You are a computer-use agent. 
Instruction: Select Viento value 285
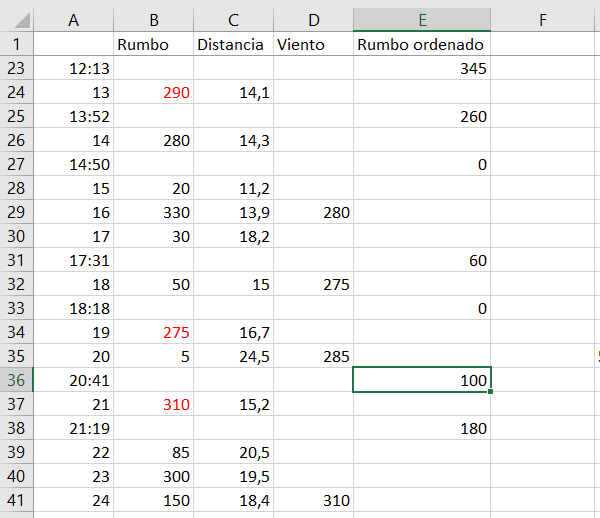point(313,357)
